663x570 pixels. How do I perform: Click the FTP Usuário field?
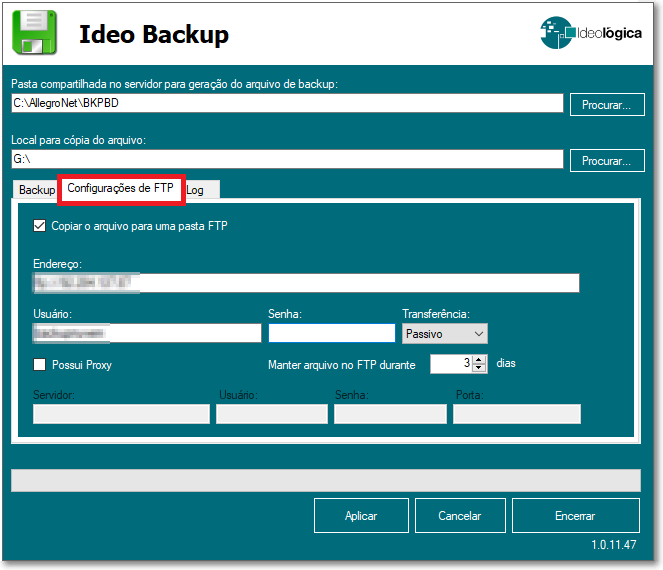pos(147,333)
